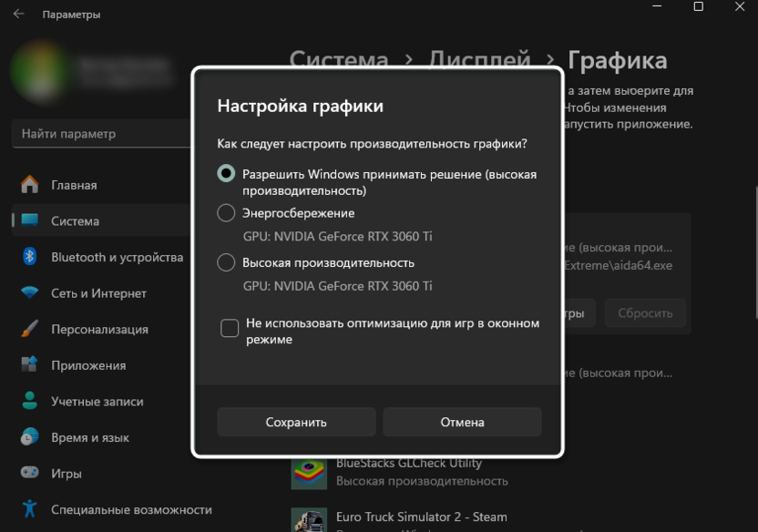Click the Учетные записи person icon

pos(29,401)
